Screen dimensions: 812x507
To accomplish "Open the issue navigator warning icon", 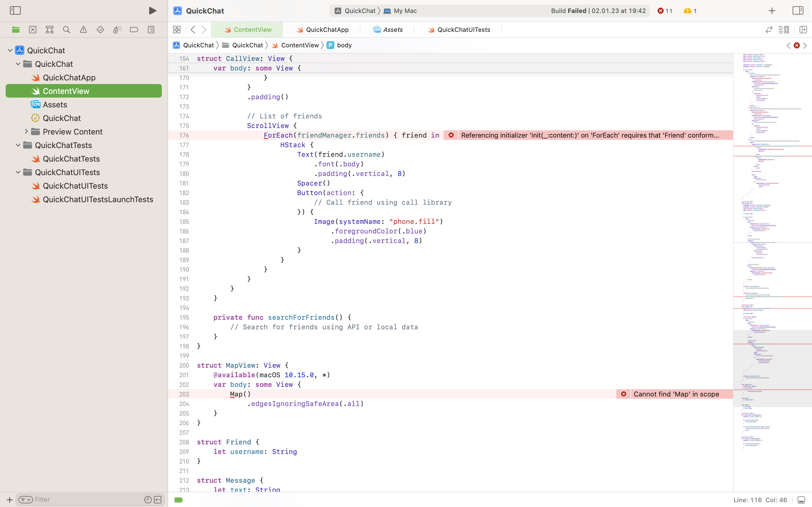I will pyautogui.click(x=83, y=30).
